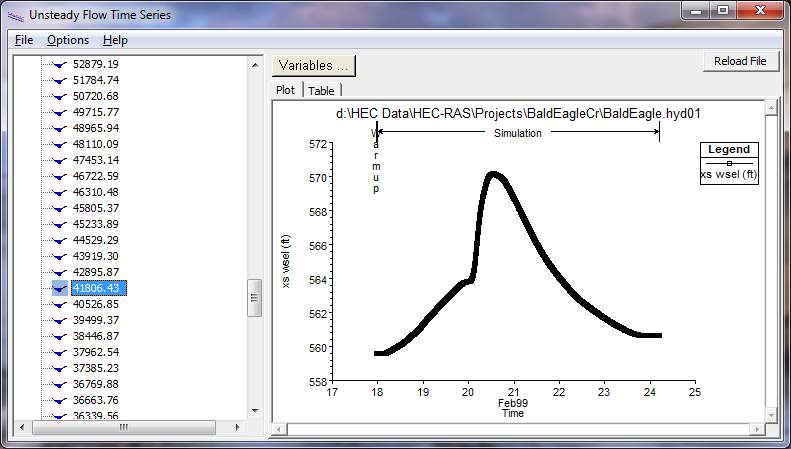Click the cross-section icon next to 47453.14

pos(60,160)
